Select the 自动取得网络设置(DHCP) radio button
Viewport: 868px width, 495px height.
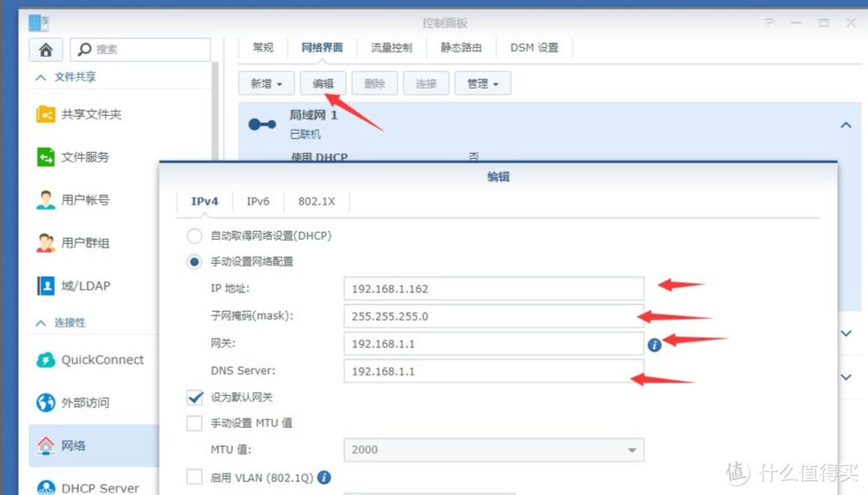pyautogui.click(x=194, y=235)
